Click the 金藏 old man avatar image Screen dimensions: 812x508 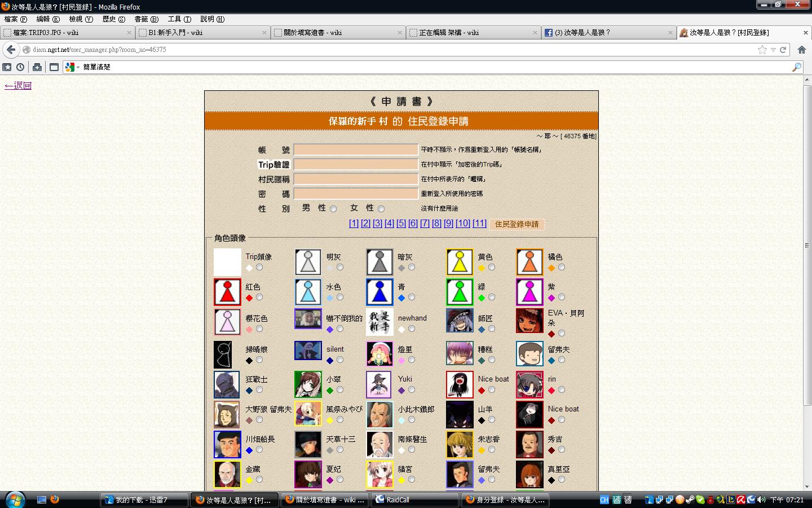click(x=227, y=474)
